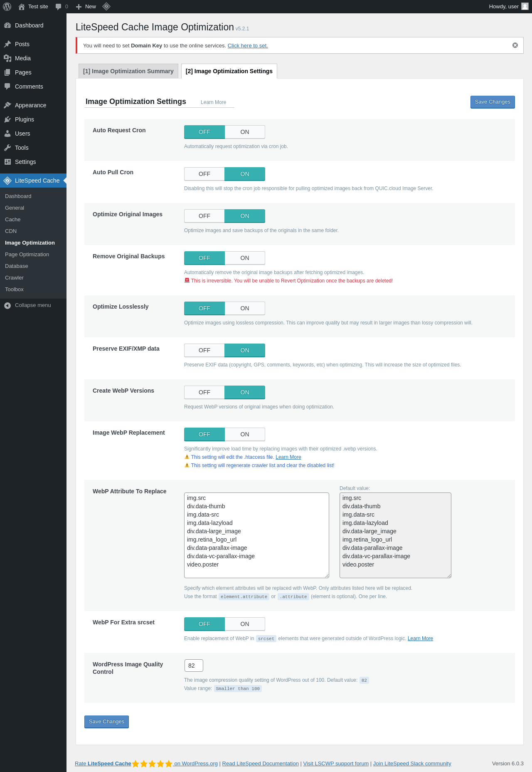The image size is (532, 772).
Task: Click the Image Optimization submenu item
Action: pyautogui.click(x=33, y=243)
